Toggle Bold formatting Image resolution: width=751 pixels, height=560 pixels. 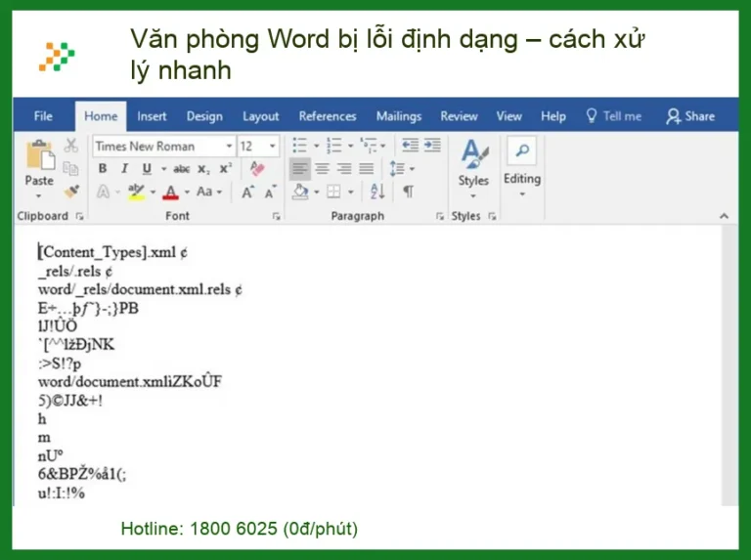click(x=103, y=168)
